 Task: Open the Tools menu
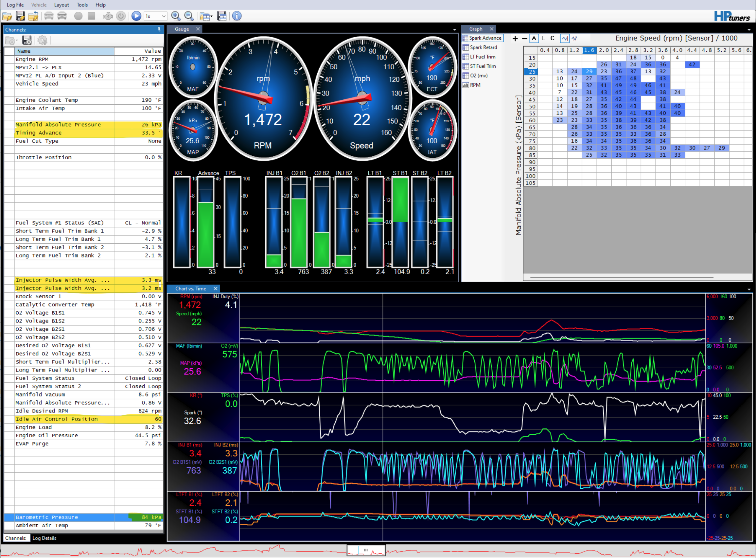pyautogui.click(x=82, y=5)
